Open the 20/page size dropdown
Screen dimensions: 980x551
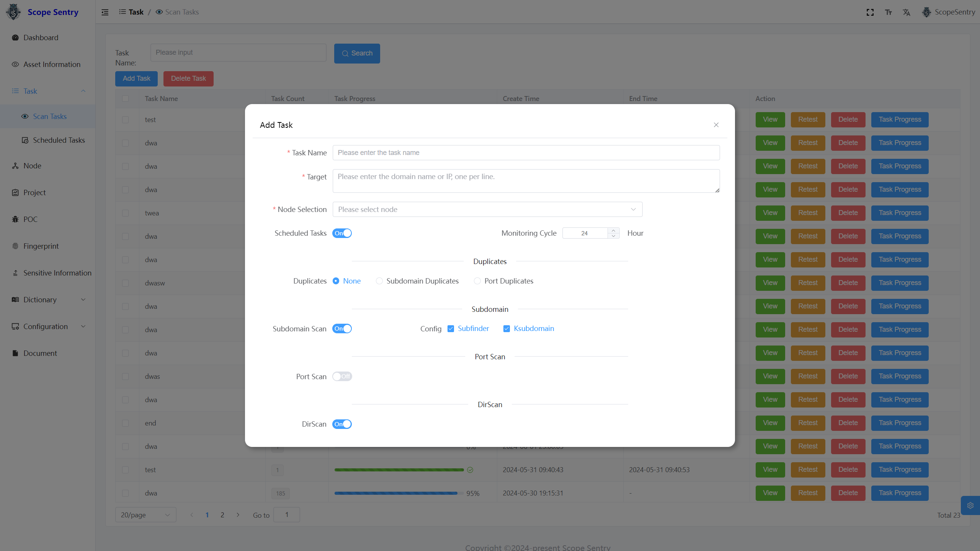145,515
